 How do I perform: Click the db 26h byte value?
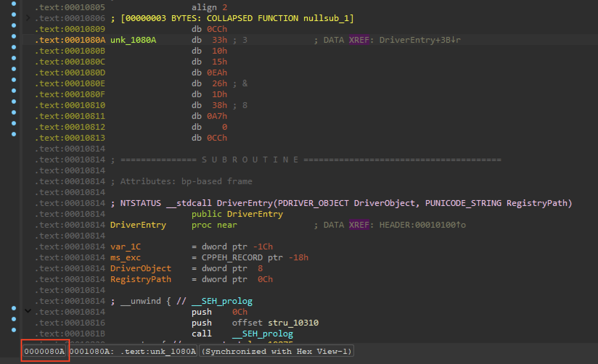click(x=220, y=83)
